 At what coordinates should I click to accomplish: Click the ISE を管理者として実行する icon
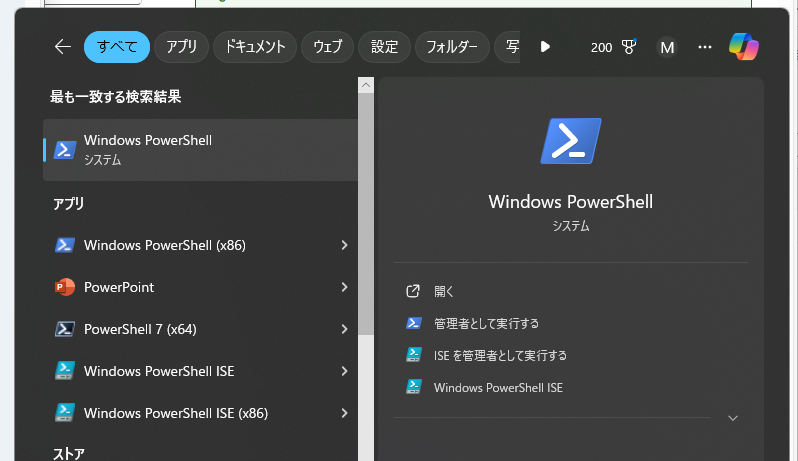413,355
